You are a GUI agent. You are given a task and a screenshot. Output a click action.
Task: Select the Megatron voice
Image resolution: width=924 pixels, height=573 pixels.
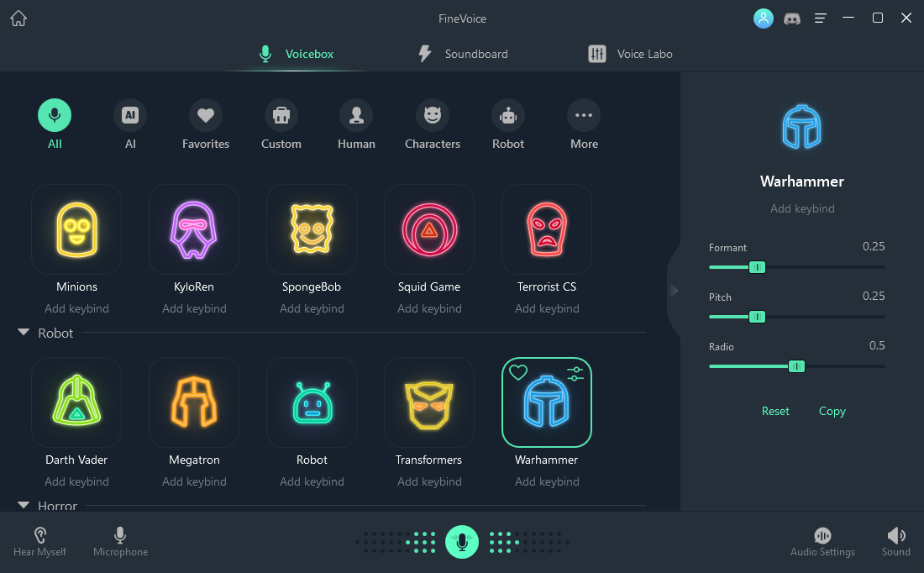click(x=194, y=402)
